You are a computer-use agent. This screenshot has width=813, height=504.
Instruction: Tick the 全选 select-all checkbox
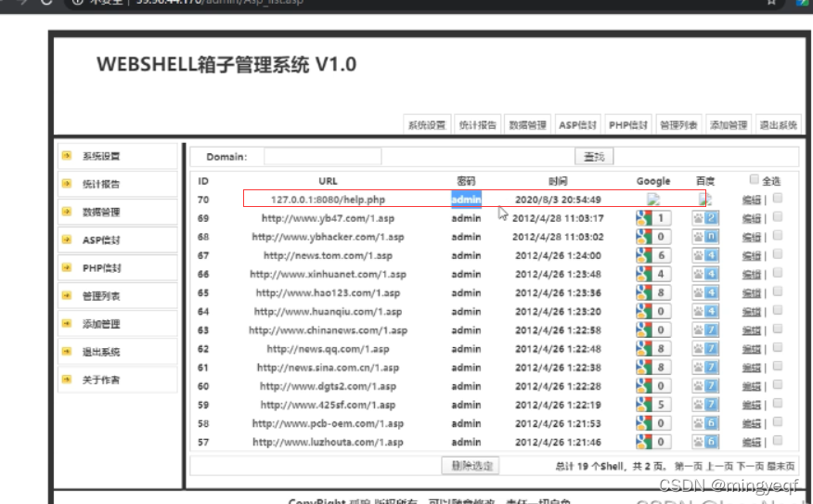[754, 179]
